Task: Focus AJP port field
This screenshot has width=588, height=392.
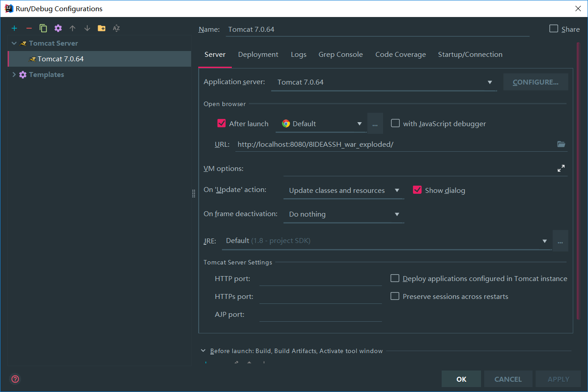Action: (320, 315)
